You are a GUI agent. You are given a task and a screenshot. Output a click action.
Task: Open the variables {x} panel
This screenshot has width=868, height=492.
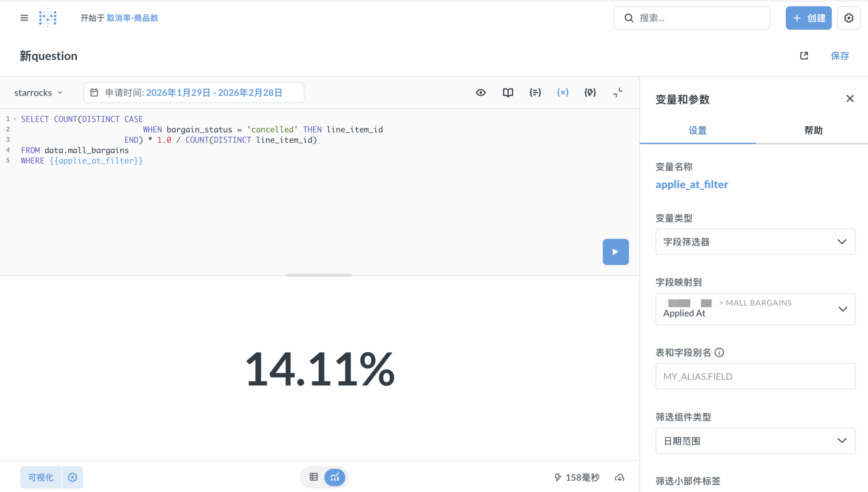tap(562, 92)
